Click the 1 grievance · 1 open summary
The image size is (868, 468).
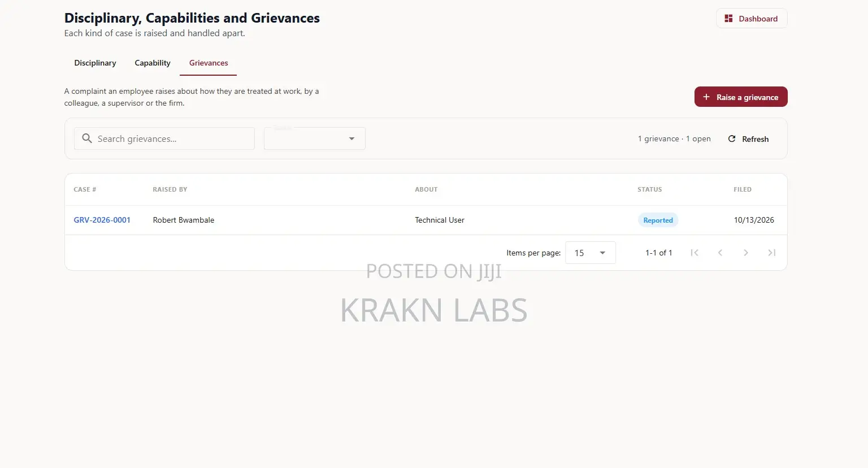[674, 138]
